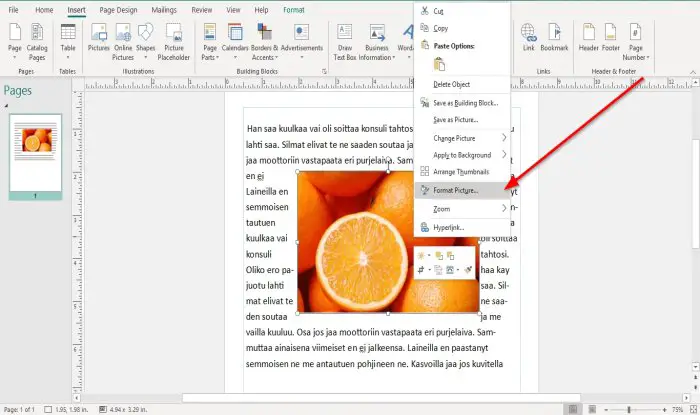The height and width of the screenshot is (415, 700).
Task: Click the crop icon in mini toolbar
Action: pos(421,270)
